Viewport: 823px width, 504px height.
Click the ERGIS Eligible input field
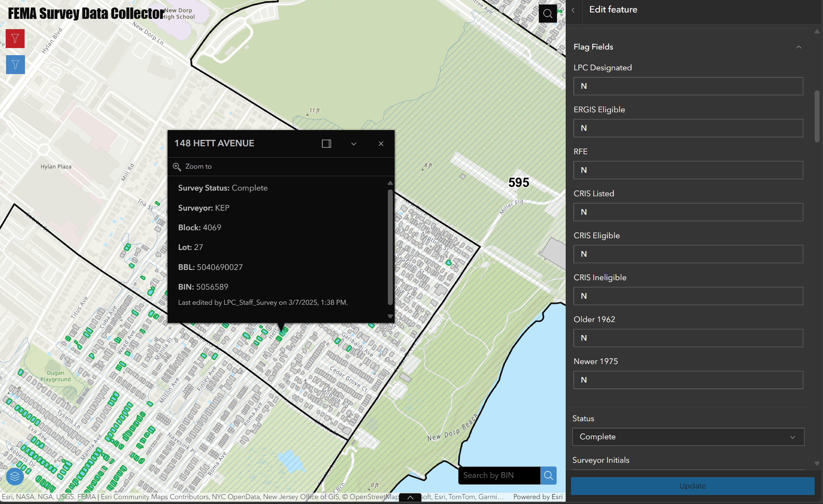(688, 128)
